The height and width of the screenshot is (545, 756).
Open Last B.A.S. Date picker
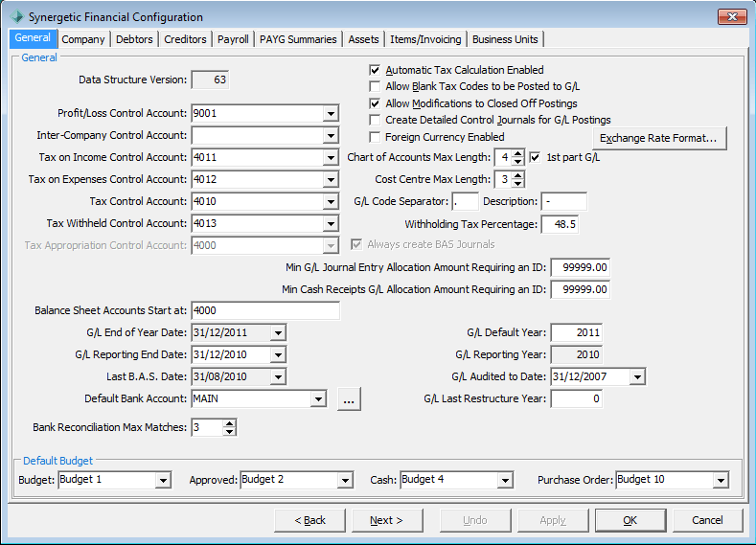tap(278, 376)
